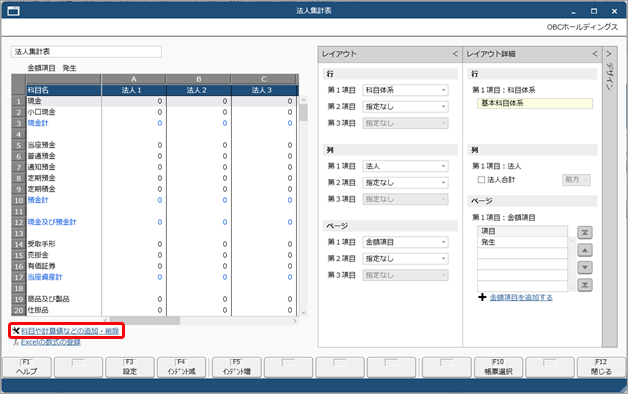Viewport: 628px width, 394px height.
Task: Select the 小口現金 row cell
Action: tap(64, 112)
